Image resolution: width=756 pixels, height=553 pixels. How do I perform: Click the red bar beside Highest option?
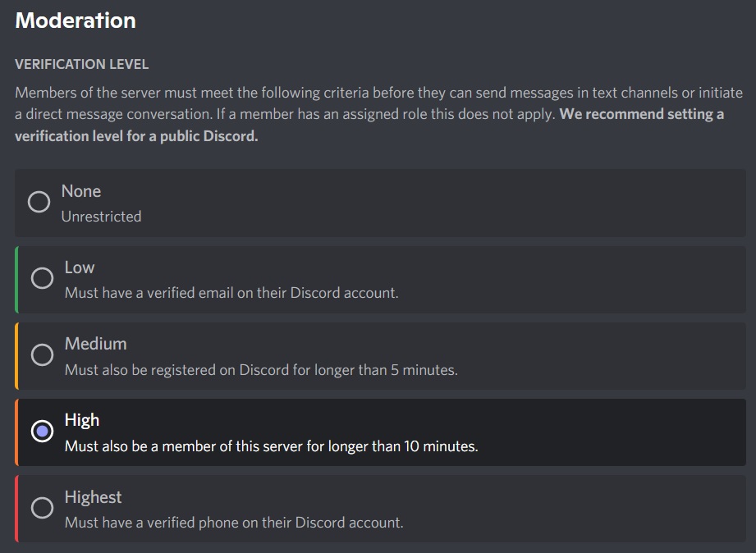point(16,508)
